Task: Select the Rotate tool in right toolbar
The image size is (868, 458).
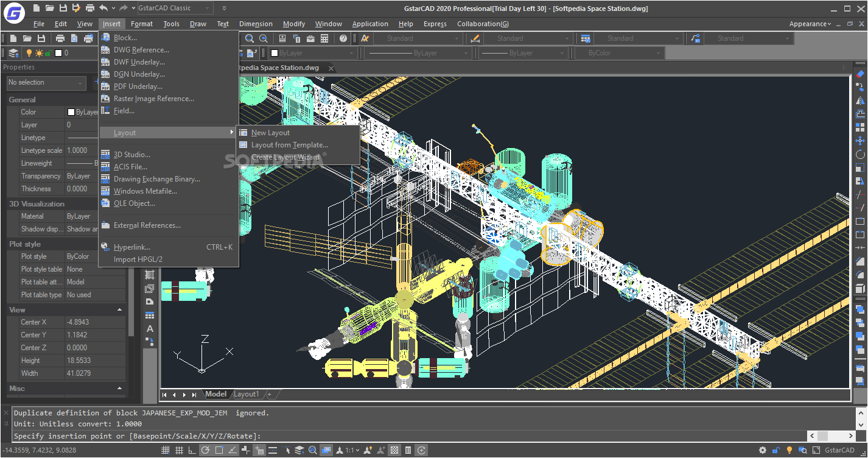Action: click(x=860, y=154)
